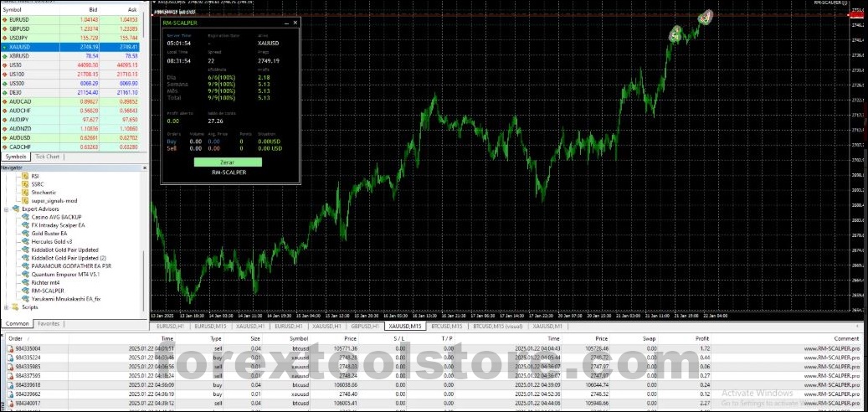Switch to the GBPUSD,H1 chart tab
Screen dimensions: 868x412
[365, 327]
